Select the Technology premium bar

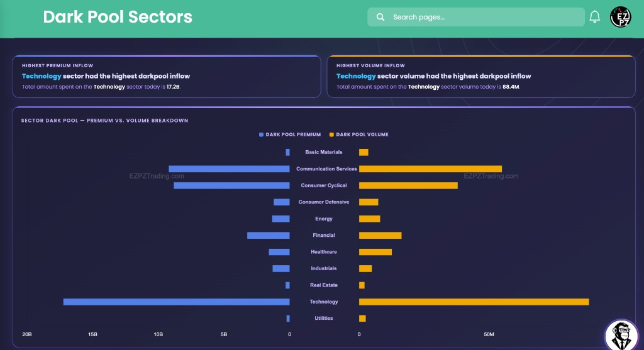(177, 302)
